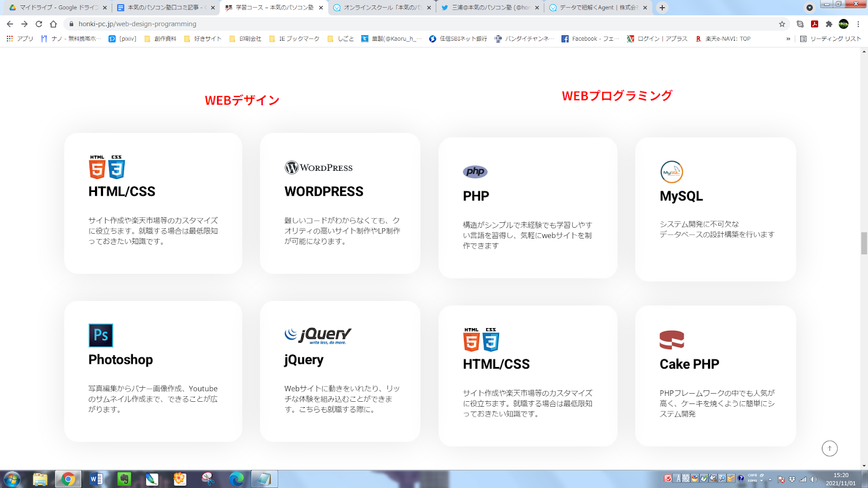Click the HTML5/CSS3 logo in the WEBプログラミング column
This screenshot has height=488, width=868.
[x=481, y=339]
